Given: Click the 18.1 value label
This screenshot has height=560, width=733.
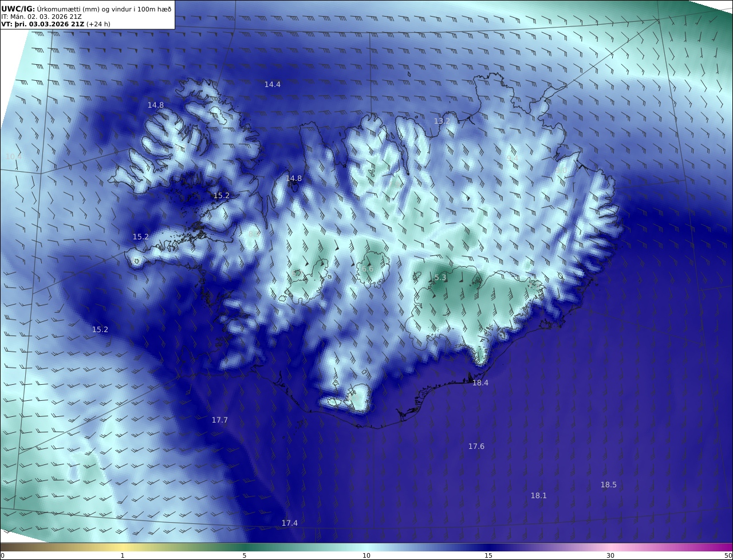Looking at the screenshot, I should [x=539, y=496].
